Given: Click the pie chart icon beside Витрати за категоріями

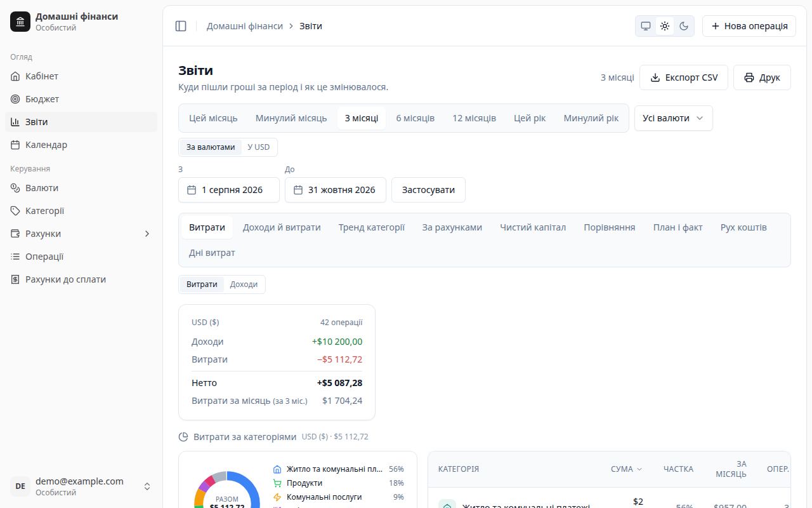Looking at the screenshot, I should click(183, 437).
